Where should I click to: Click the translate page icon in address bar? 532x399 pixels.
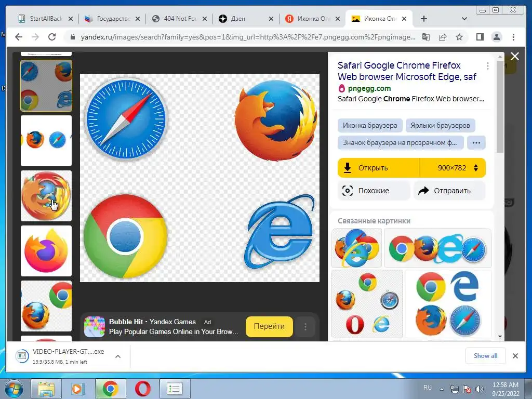[426, 37]
